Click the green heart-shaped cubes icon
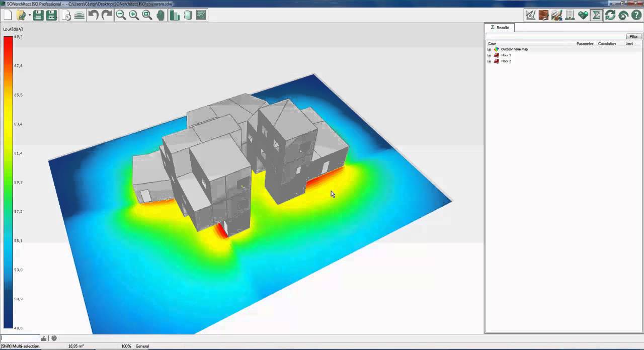Screen dimensions: 644x350 (x=583, y=15)
